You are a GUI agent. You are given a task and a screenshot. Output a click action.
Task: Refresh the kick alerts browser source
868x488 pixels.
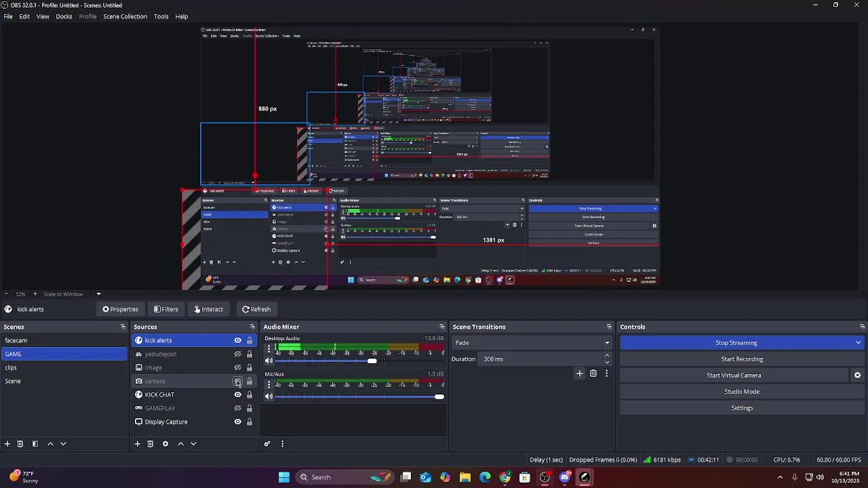click(256, 309)
